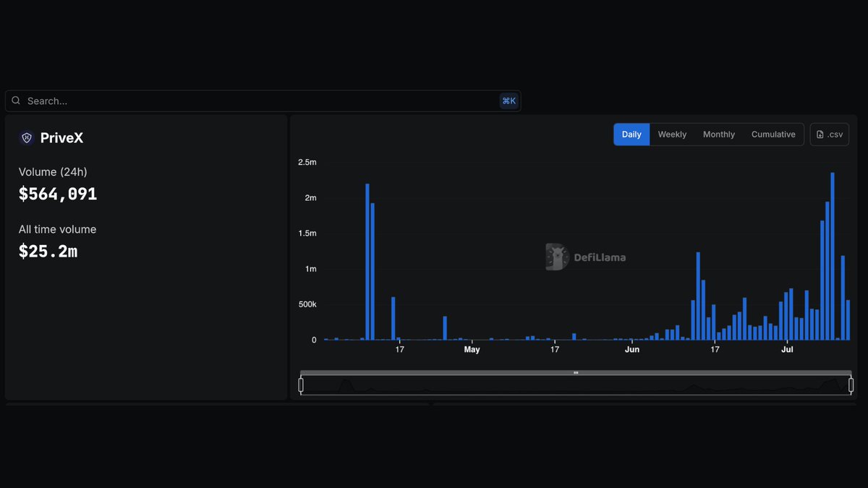Click the search magnifier icon
This screenshot has height=488, width=868.
(x=16, y=100)
